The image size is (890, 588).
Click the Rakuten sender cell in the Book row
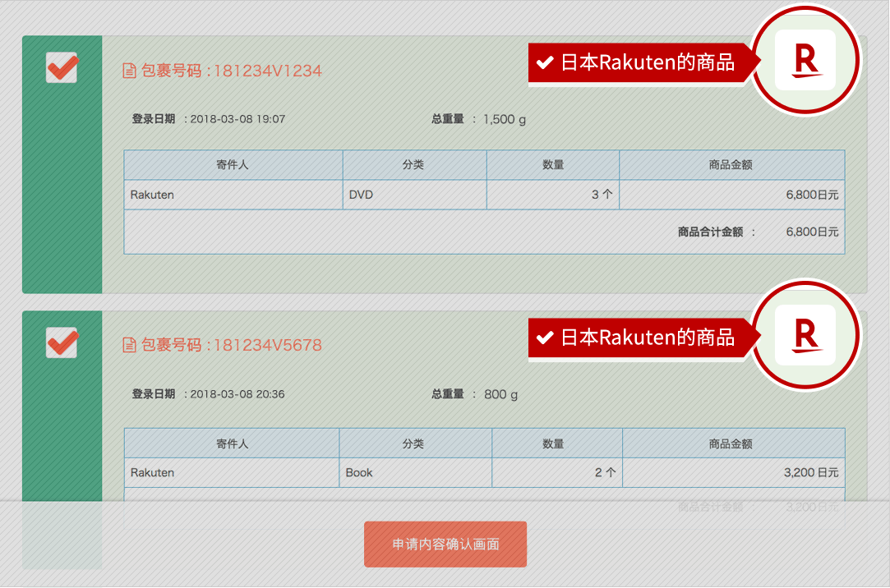(x=232, y=472)
